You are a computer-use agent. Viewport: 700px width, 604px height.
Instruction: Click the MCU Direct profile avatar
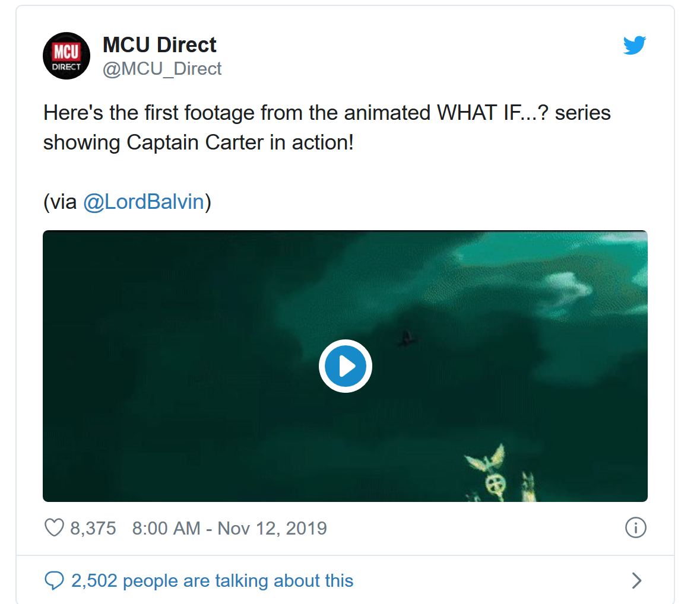[x=66, y=56]
